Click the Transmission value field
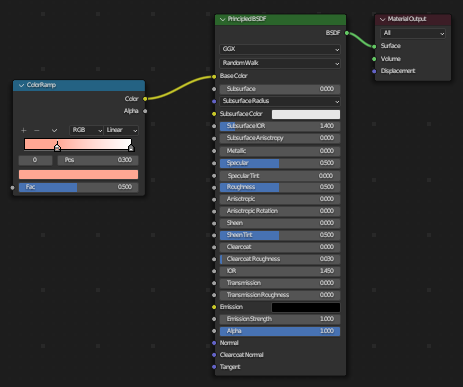463x387 pixels. click(x=280, y=283)
